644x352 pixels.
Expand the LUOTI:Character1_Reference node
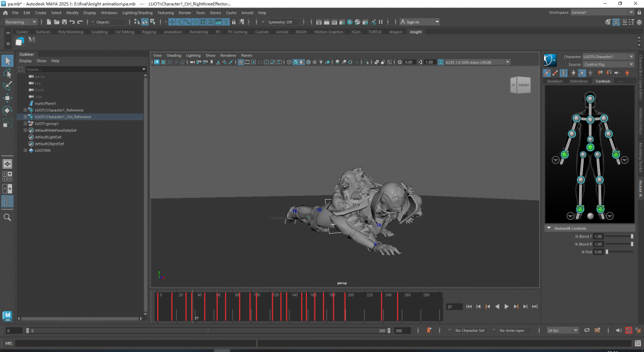(x=25, y=110)
